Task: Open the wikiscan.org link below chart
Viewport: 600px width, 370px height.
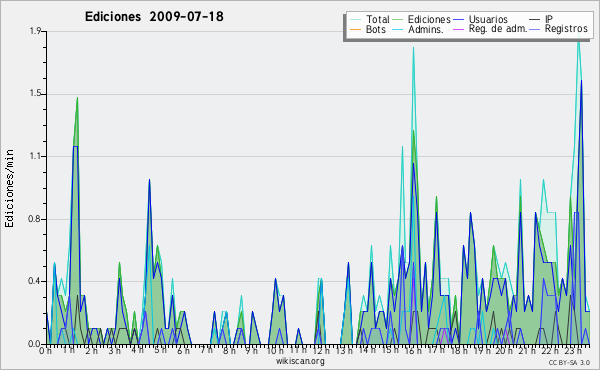Action: (300, 361)
